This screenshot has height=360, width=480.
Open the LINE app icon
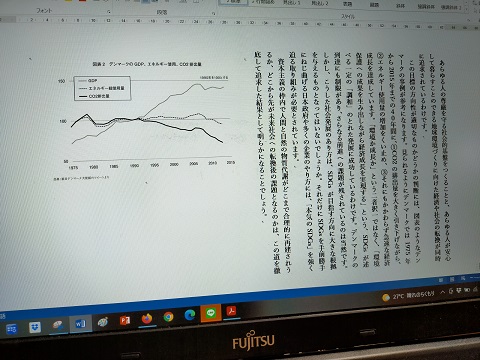(210, 313)
